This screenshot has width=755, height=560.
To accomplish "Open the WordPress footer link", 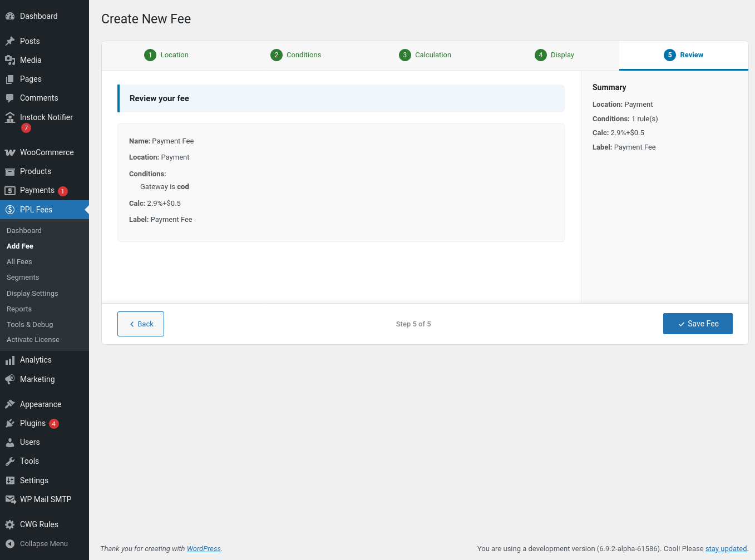I will (x=204, y=549).
